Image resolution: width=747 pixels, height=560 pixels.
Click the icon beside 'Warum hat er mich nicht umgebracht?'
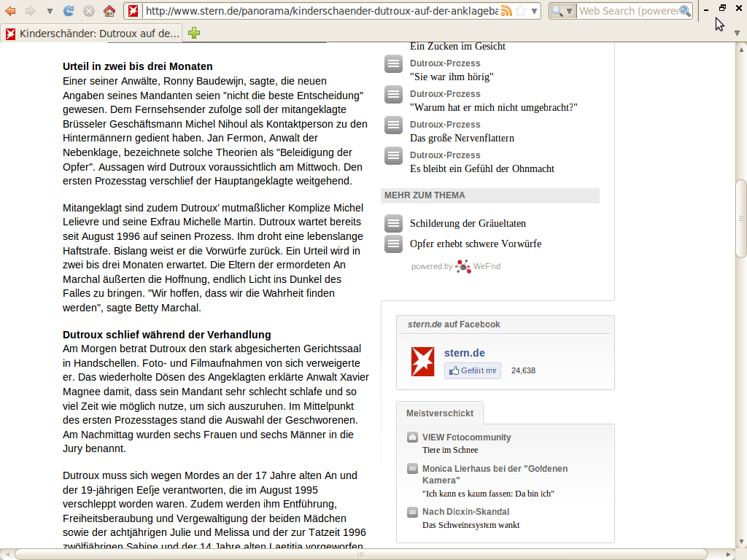point(393,94)
